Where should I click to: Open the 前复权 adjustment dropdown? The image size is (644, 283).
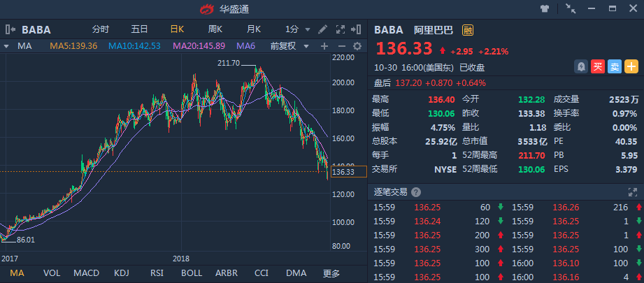pos(288,46)
